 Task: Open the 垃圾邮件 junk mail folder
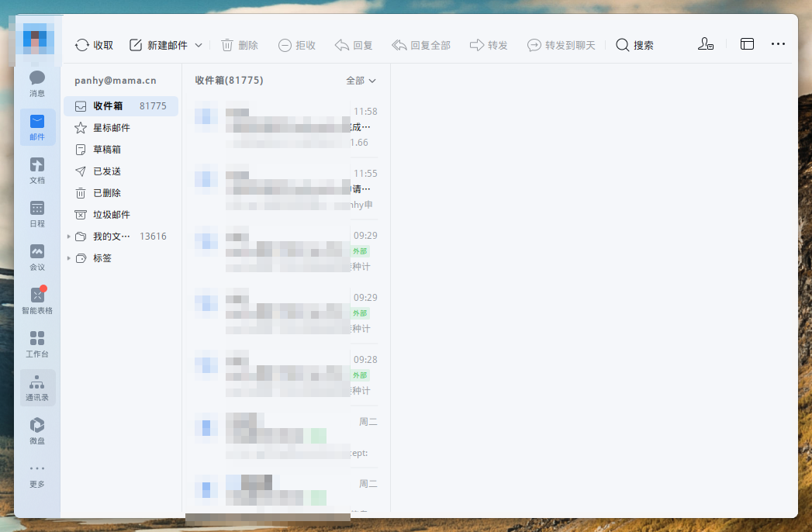coord(121,215)
